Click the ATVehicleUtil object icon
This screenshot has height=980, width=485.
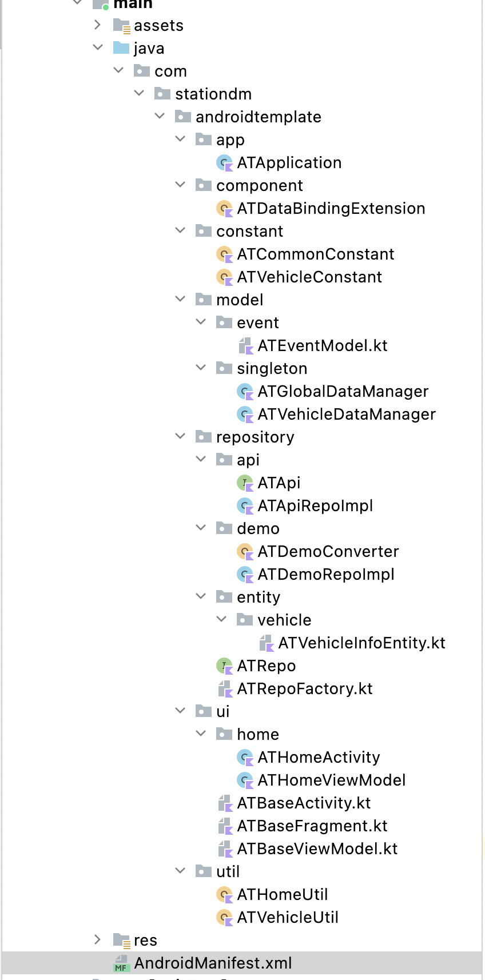pos(225,918)
